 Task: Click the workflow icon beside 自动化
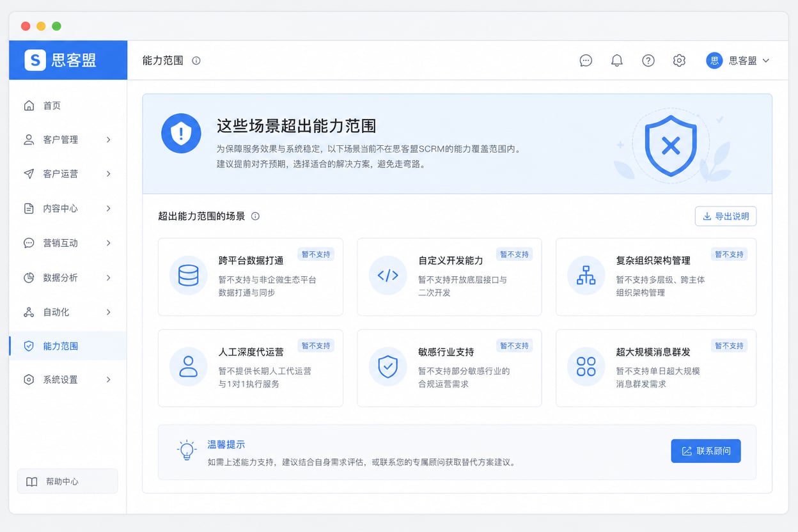click(x=29, y=312)
